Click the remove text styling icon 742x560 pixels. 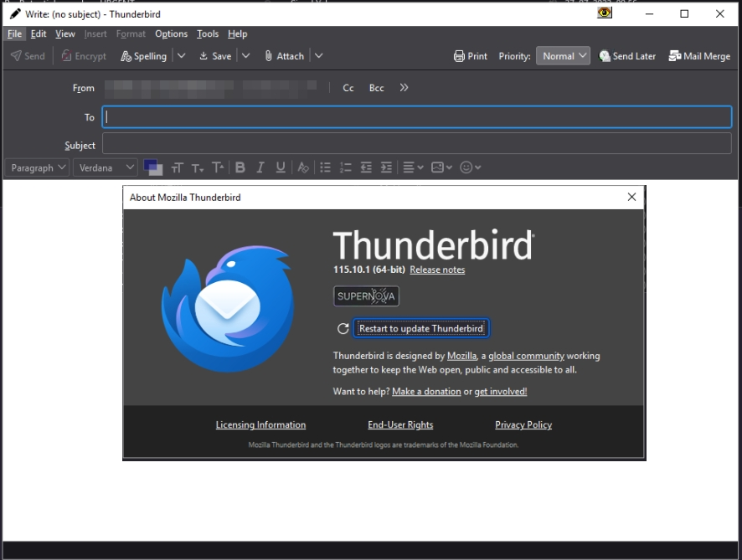[x=303, y=167]
